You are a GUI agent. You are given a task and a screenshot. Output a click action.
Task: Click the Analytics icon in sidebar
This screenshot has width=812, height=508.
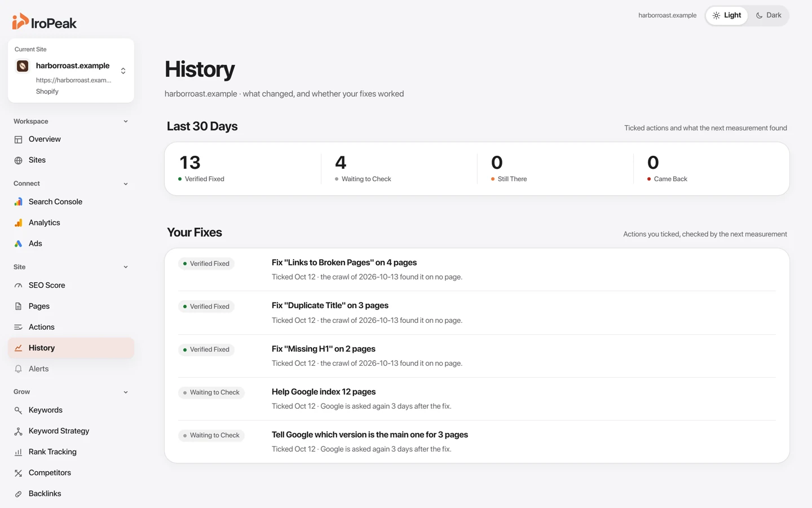[x=18, y=223]
